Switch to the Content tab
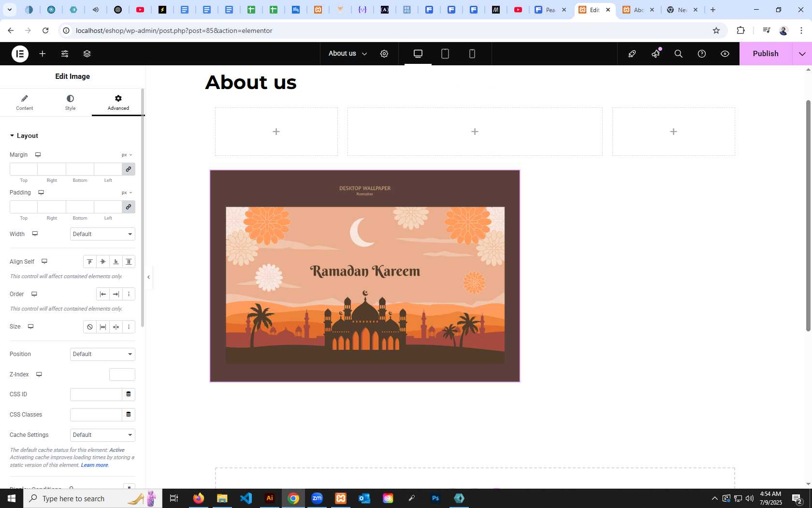This screenshot has height=508, width=812. click(x=24, y=103)
